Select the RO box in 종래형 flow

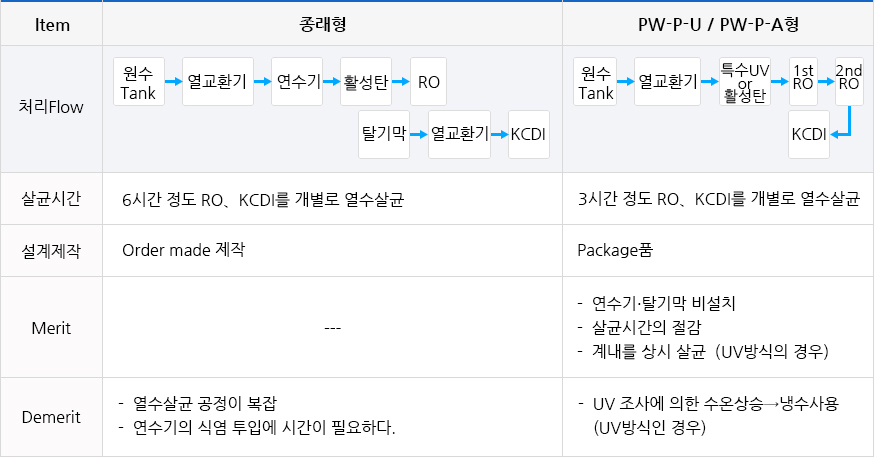428,81
